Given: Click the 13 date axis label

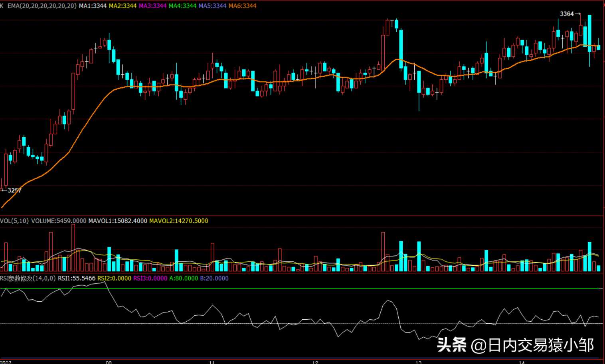Looking at the screenshot, I should pos(419,362).
